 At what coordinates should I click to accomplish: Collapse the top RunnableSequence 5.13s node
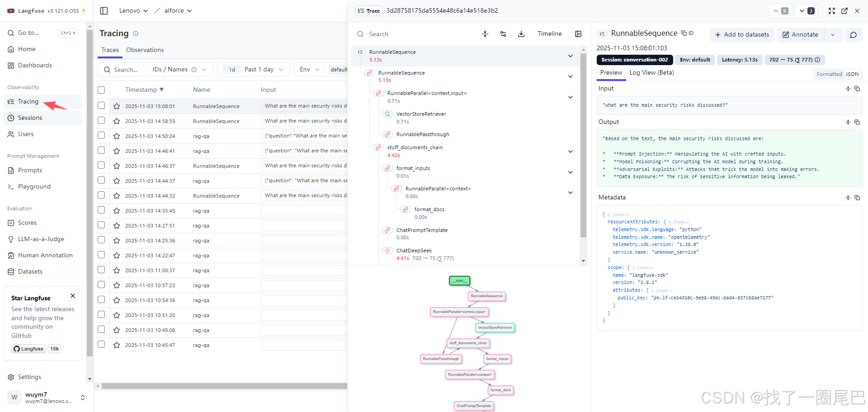[x=571, y=56]
